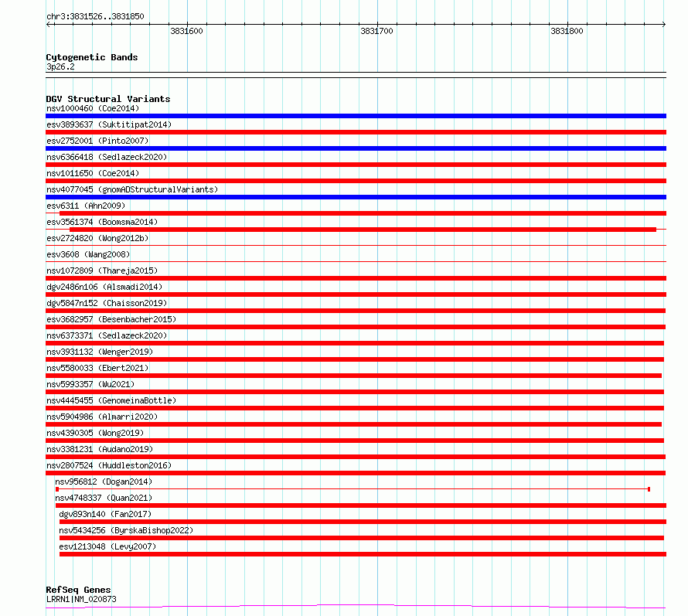688x616 pixels.
Task: Select esv3682957 (Besenbacher2015) label
Action: 111,319
